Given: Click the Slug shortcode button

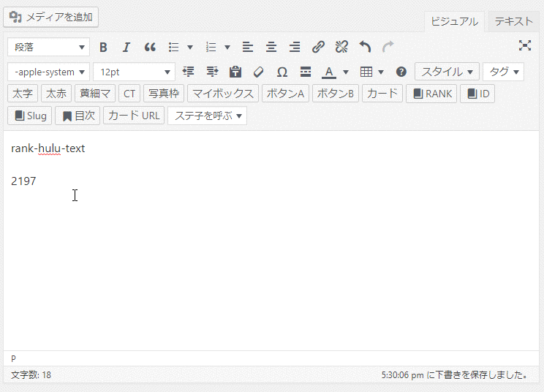Looking at the screenshot, I should pyautogui.click(x=30, y=116).
